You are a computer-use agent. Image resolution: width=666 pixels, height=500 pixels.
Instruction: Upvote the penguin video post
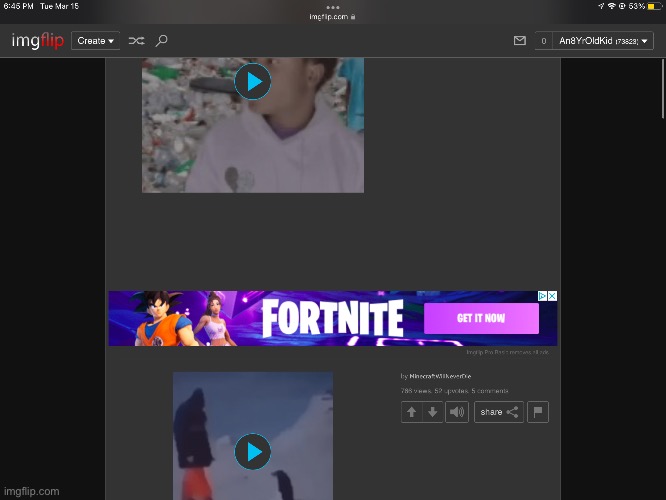412,412
